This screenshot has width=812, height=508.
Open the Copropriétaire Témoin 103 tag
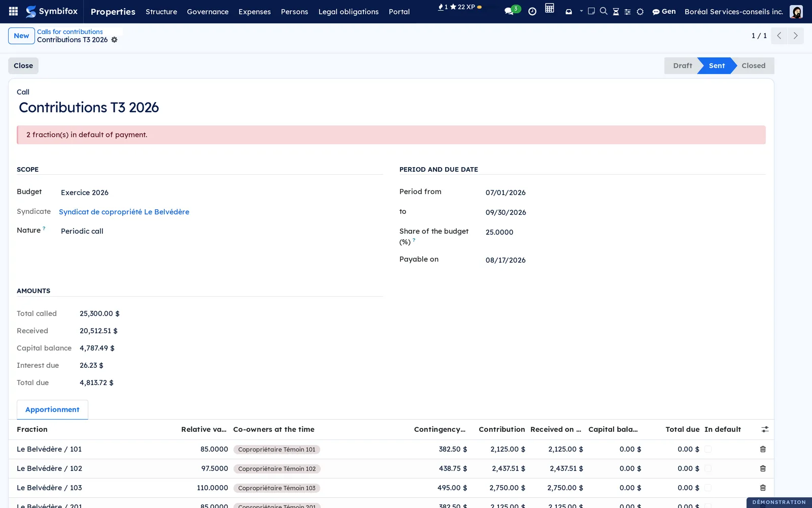[277, 488]
